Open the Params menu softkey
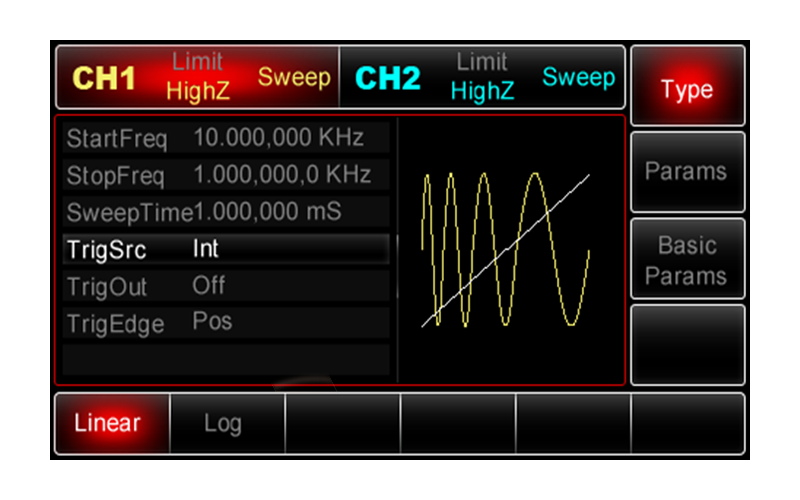Image resolution: width=800 pixels, height=500 pixels. click(686, 171)
